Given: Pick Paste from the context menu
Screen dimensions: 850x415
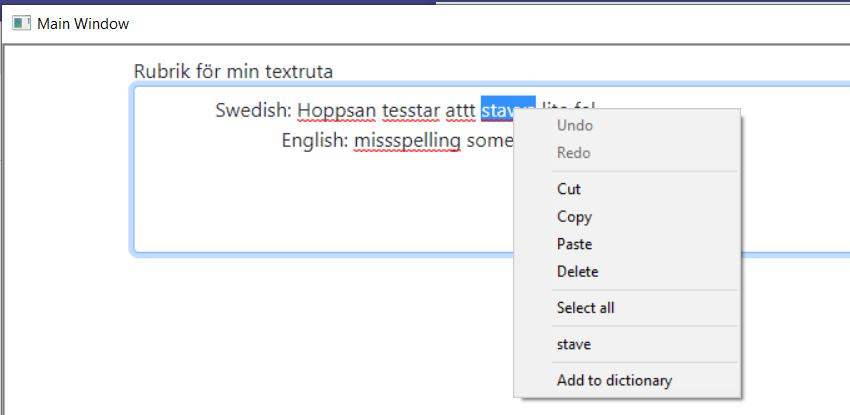Looking at the screenshot, I should [x=574, y=244].
